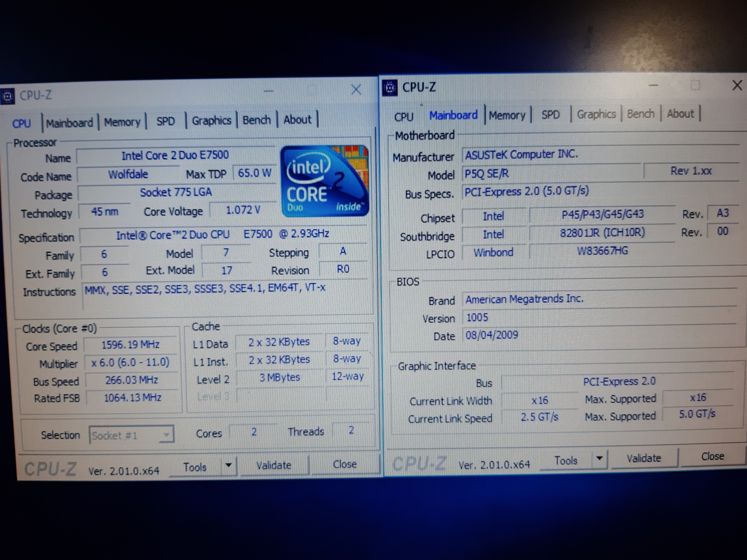747x560 pixels.
Task: Click the 266.03 MHz bus speed value
Action: point(132,380)
